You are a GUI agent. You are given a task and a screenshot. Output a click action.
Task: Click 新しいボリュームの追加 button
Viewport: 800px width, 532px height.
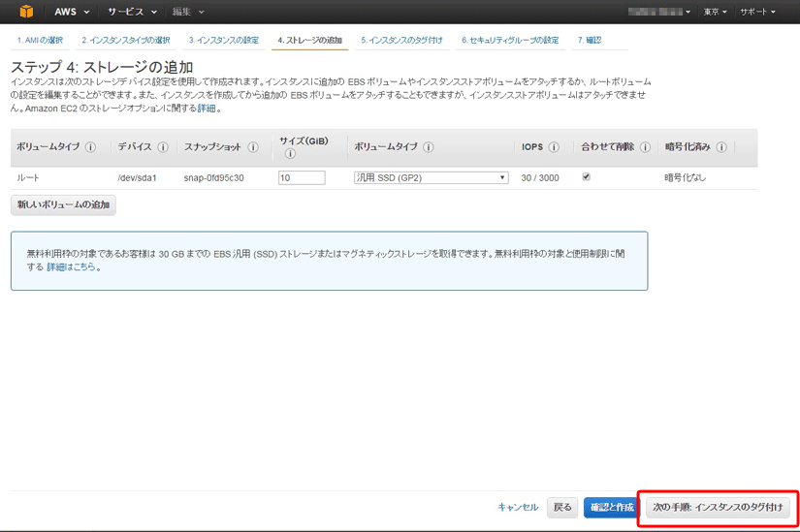click(63, 205)
